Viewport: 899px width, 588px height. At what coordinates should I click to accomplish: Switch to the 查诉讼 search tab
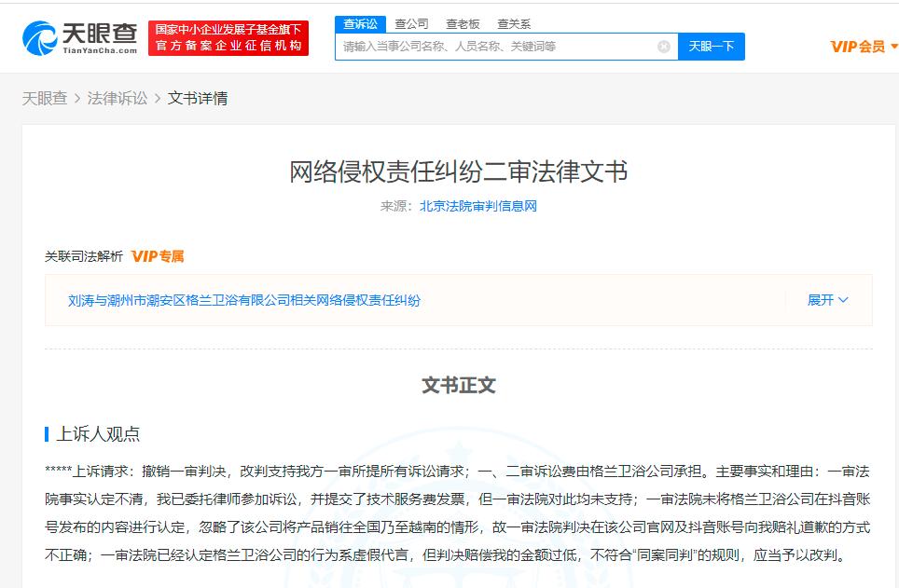pos(360,24)
